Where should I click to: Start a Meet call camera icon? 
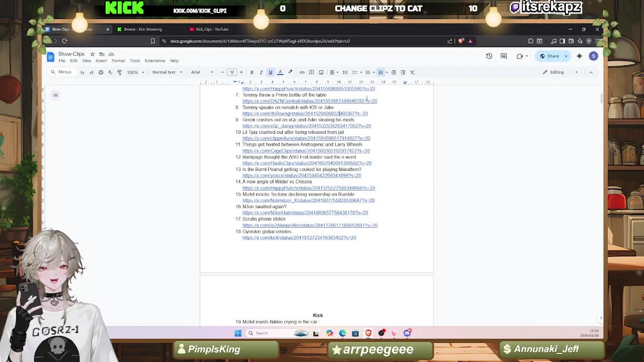click(x=520, y=56)
